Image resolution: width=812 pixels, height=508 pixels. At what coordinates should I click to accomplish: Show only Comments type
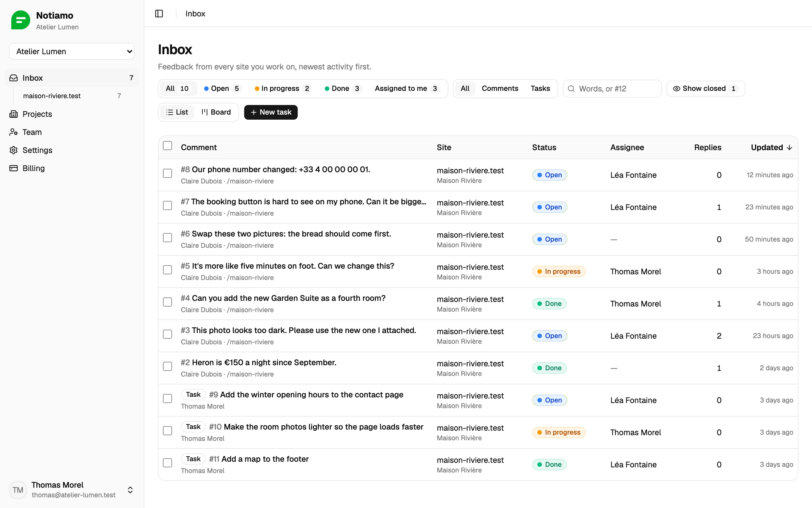500,89
